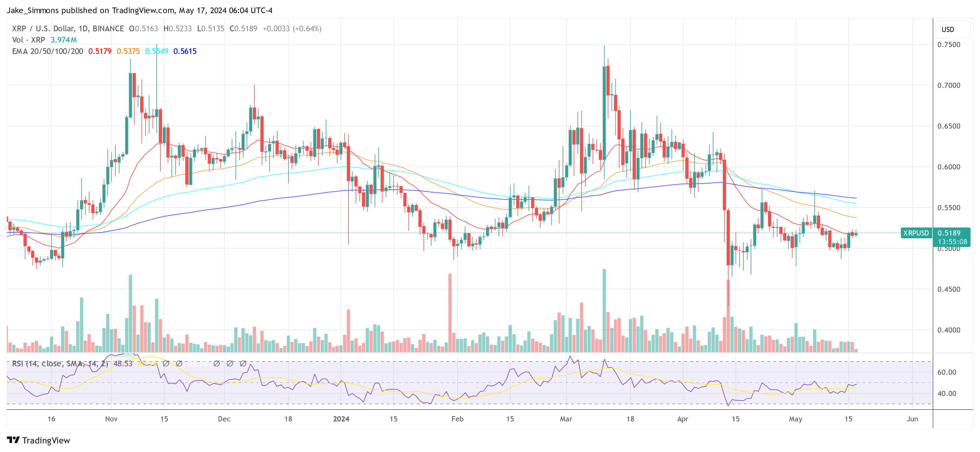Click the low value L0.5135
Screen dimensions: 980x452
click(211, 29)
